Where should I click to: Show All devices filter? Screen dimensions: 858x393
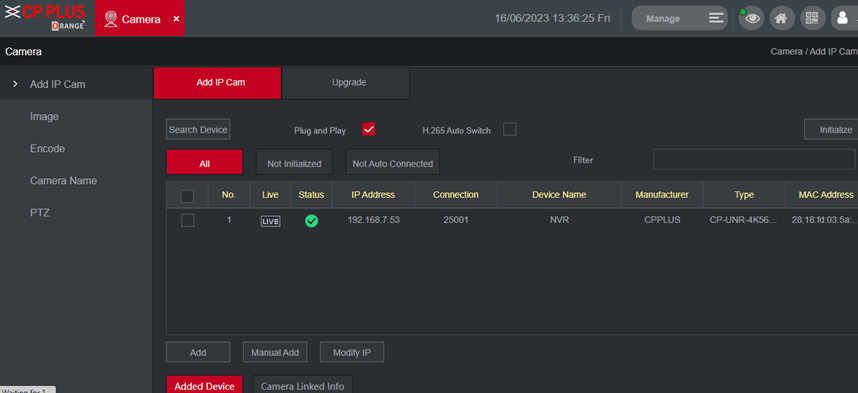point(204,163)
